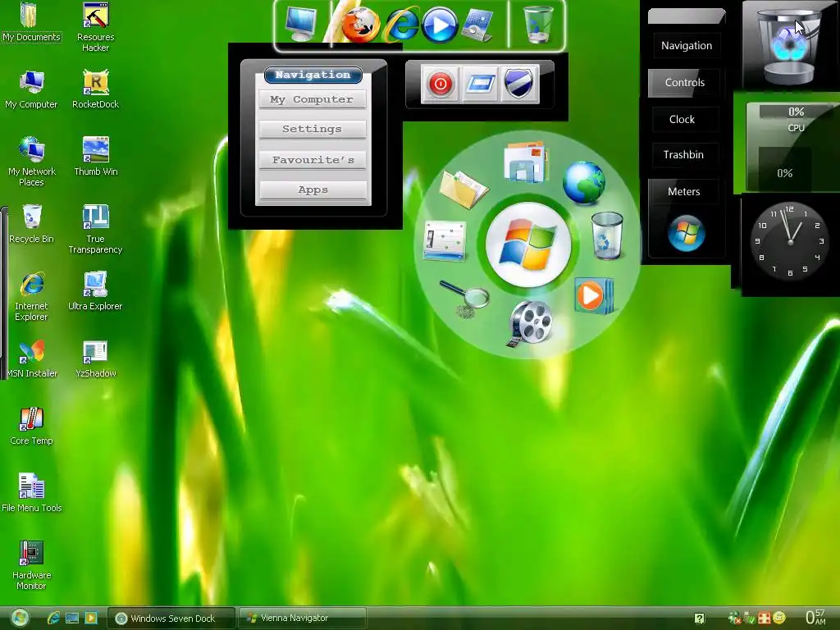Viewport: 840px width, 630px height.
Task: Open the Hardware Monitor desktop shortcut
Action: 32,565
